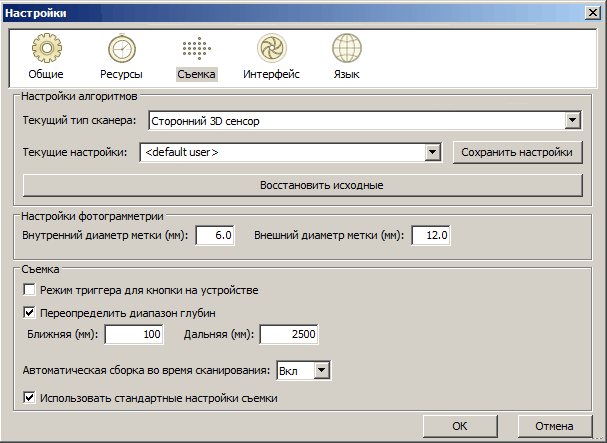607x443 pixels.
Task: Open the Автоматическая сборка Вкл dropdown
Action: pos(304,371)
